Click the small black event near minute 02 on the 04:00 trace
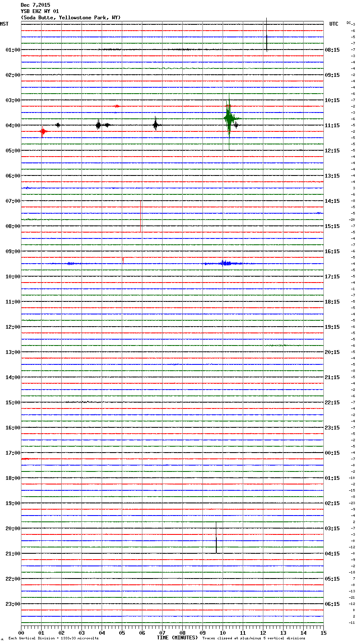Screen dimensions: 357x644 [58, 125]
